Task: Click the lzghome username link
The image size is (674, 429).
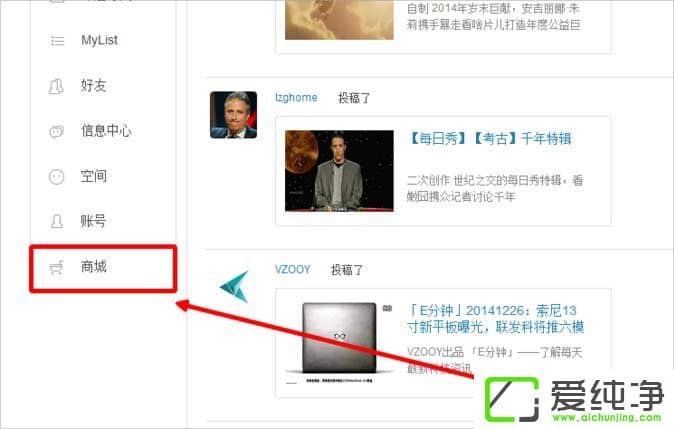Action: pyautogui.click(x=296, y=98)
